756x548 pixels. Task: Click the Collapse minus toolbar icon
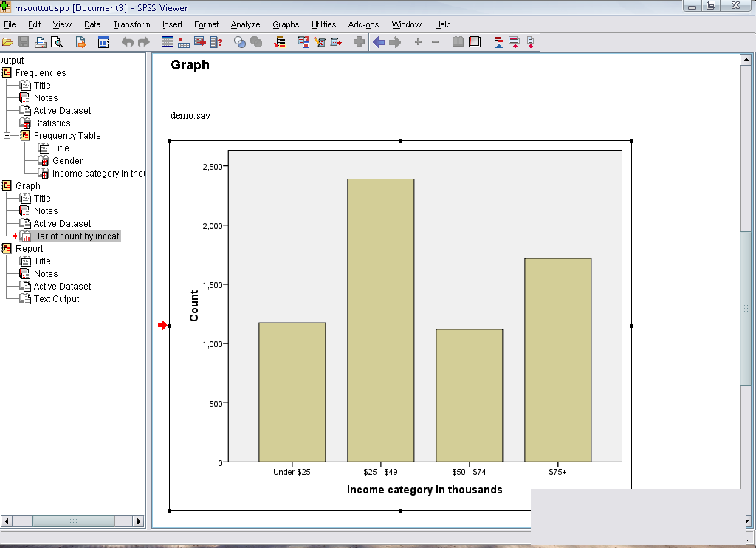click(435, 42)
